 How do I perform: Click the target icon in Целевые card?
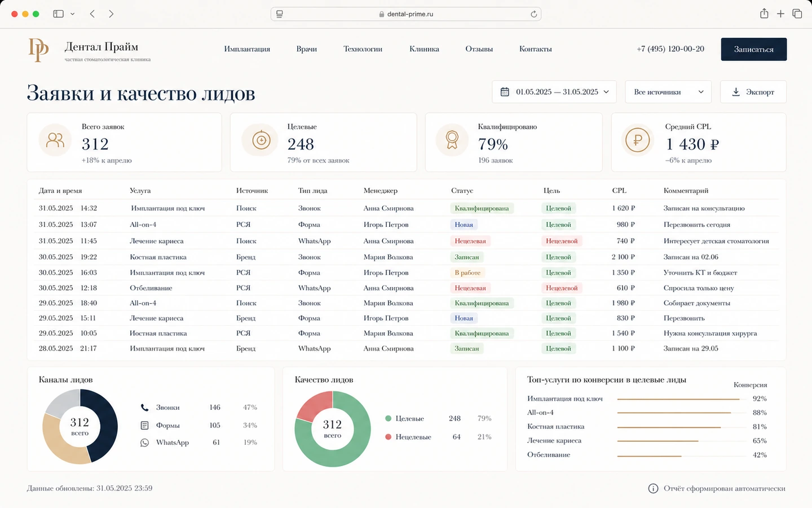(x=261, y=139)
